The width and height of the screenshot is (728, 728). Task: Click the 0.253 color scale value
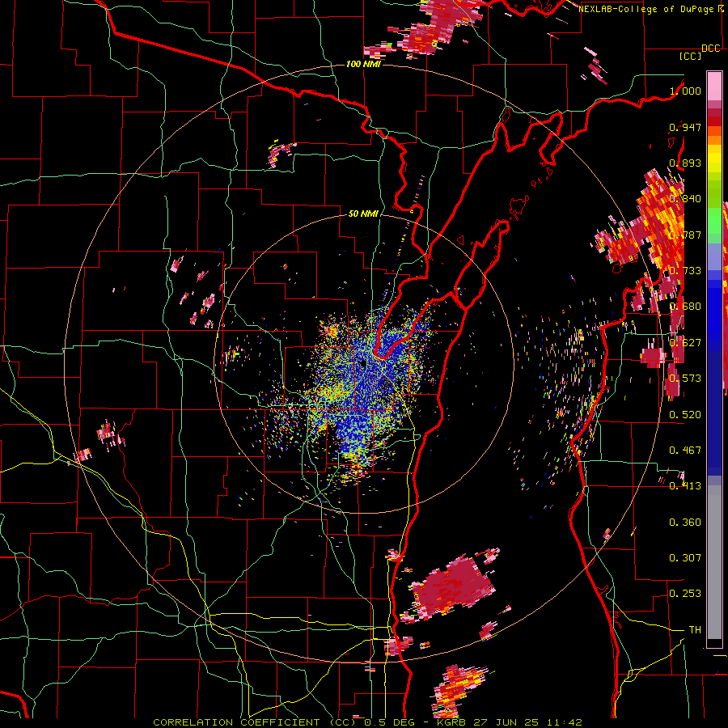pos(685,594)
